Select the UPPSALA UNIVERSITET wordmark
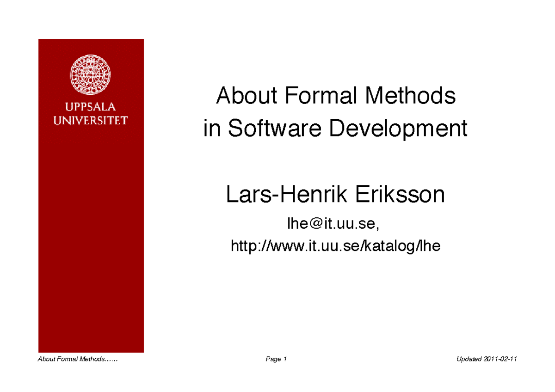555x392 pixels. [91, 114]
